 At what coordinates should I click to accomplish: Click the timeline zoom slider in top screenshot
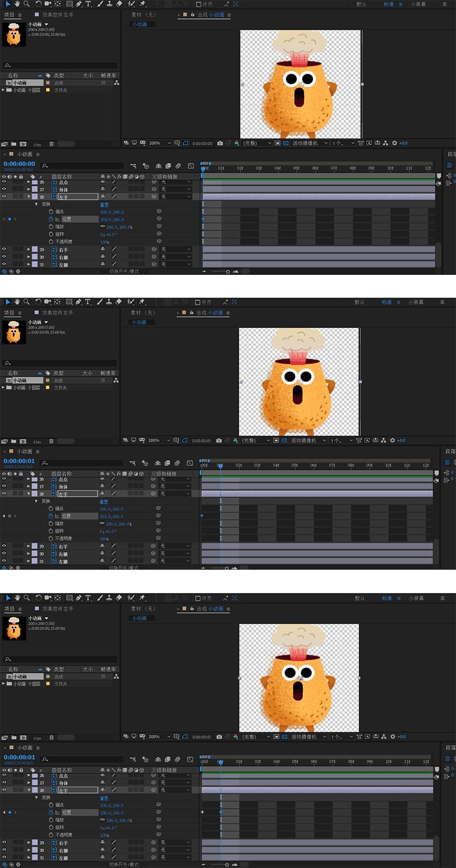pyautogui.click(x=227, y=271)
